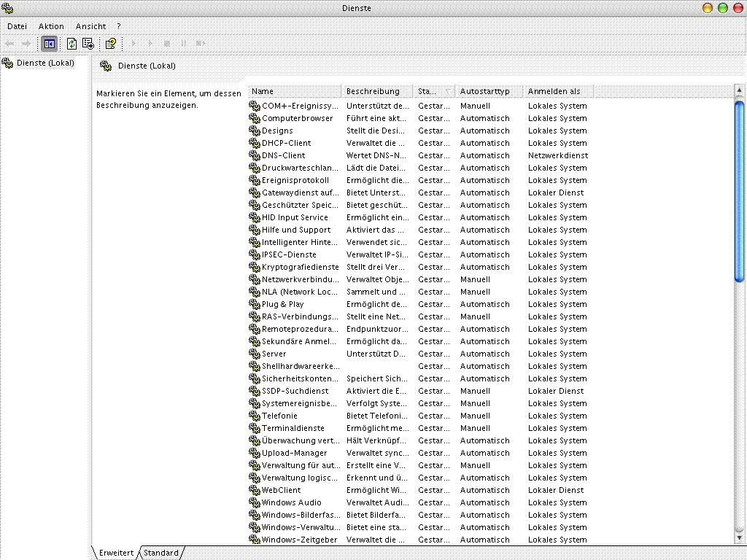Select the WebClient service name
Image resolution: width=747 pixels, height=560 pixels.
tap(281, 489)
